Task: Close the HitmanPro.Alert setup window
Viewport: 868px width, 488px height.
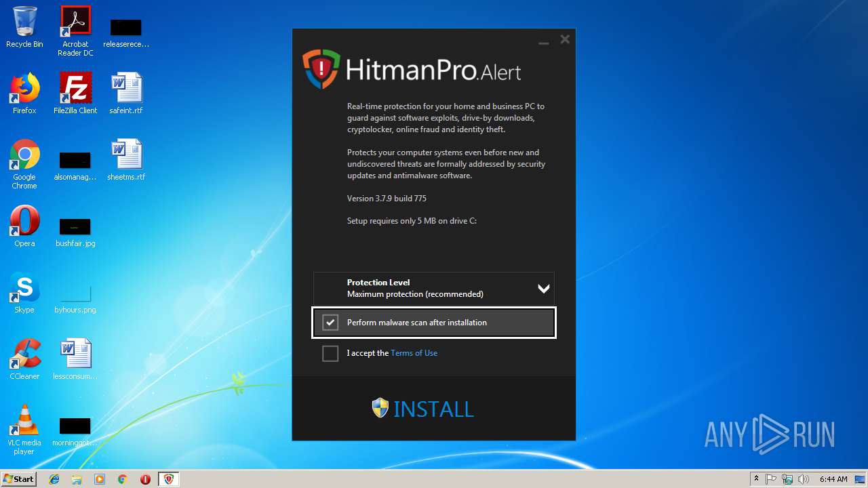Action: click(565, 40)
